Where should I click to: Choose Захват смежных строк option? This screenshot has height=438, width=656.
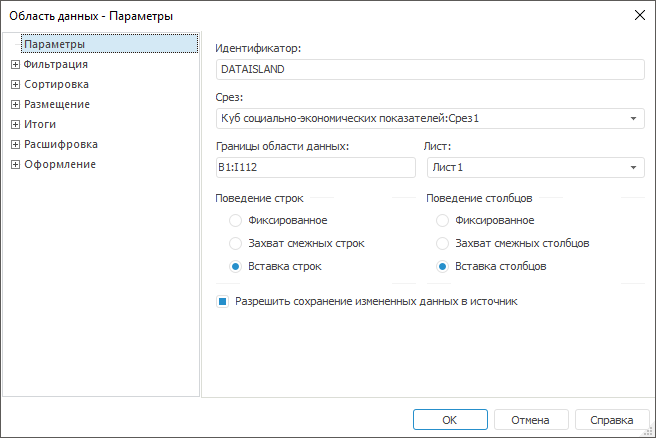[235, 243]
